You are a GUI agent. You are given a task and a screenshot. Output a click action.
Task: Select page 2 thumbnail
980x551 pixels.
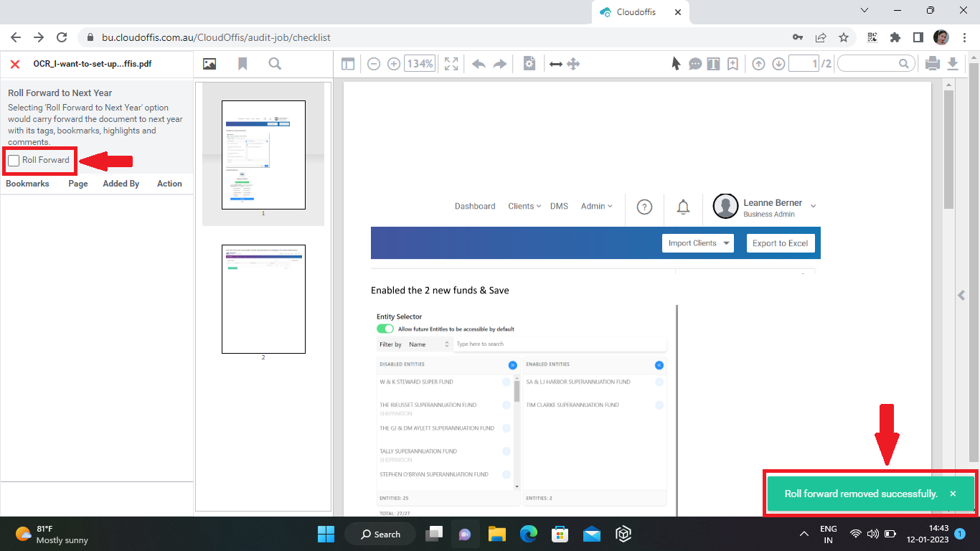[263, 299]
